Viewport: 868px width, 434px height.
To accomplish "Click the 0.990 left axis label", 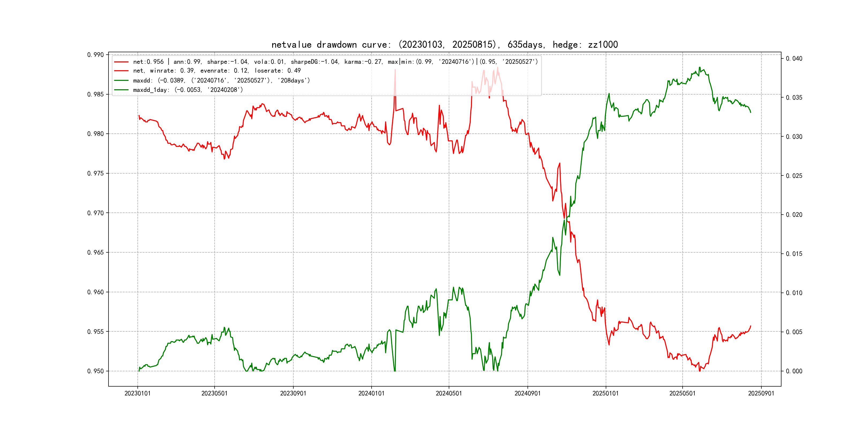I will [x=95, y=55].
